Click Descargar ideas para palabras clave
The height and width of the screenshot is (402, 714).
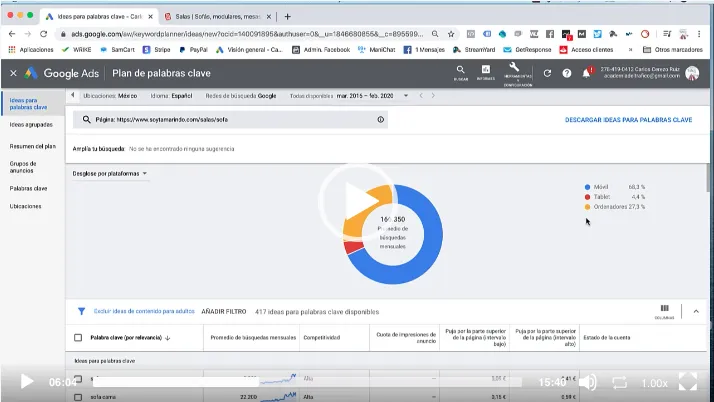click(x=628, y=120)
